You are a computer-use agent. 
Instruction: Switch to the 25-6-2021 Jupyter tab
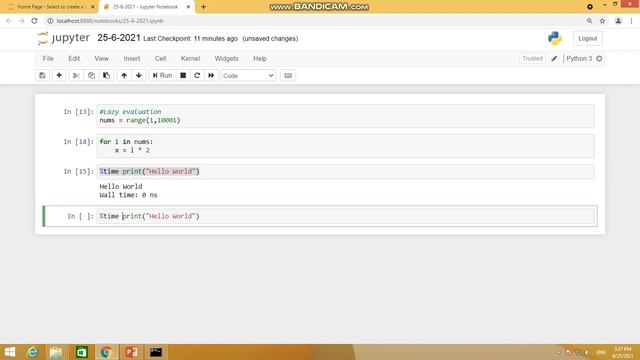[x=145, y=7]
